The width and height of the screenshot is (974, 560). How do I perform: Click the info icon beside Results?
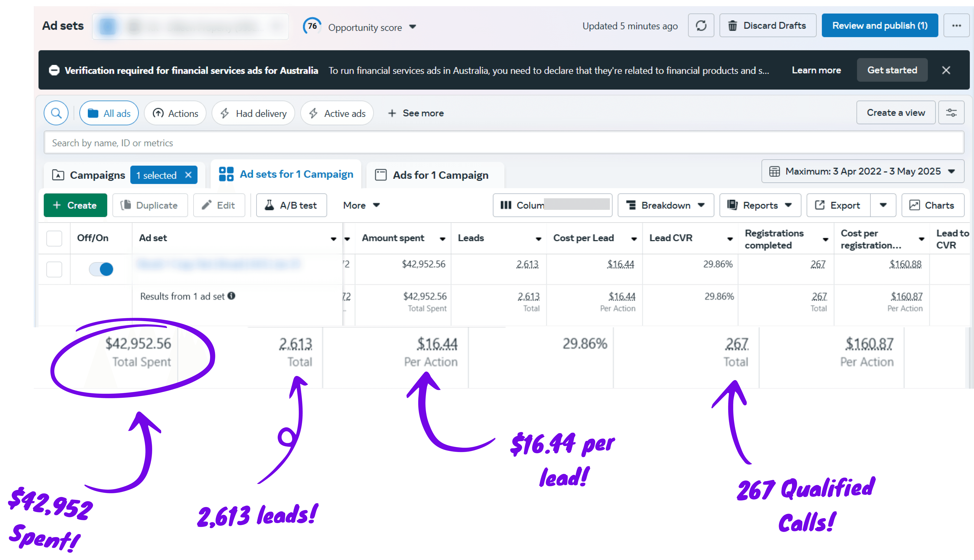point(231,296)
